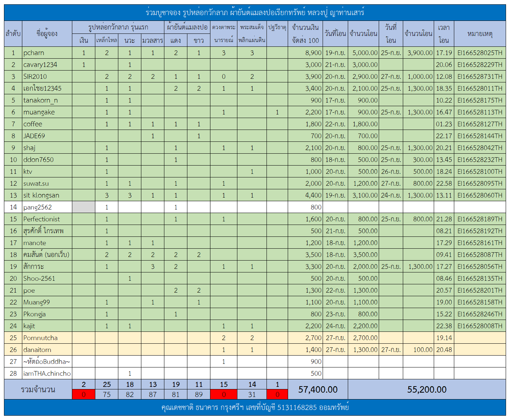Select tracking code EI166528731TH
Image resolution: width=510 pixels, height=420 pixels.
[480, 76]
